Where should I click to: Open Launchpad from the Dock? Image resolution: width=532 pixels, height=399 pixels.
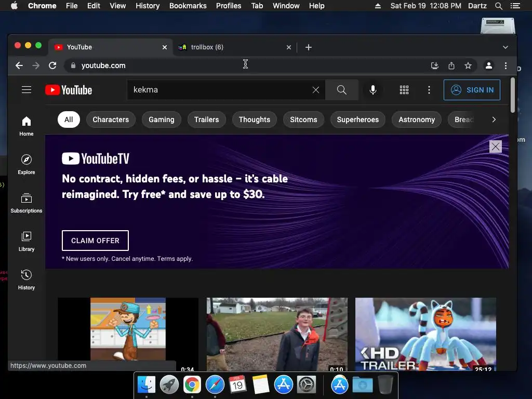[x=169, y=385]
